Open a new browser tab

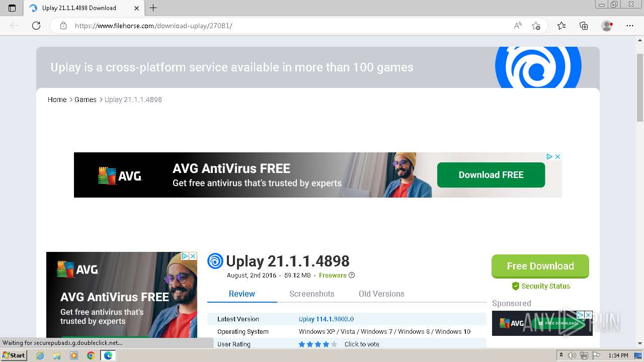tap(153, 8)
